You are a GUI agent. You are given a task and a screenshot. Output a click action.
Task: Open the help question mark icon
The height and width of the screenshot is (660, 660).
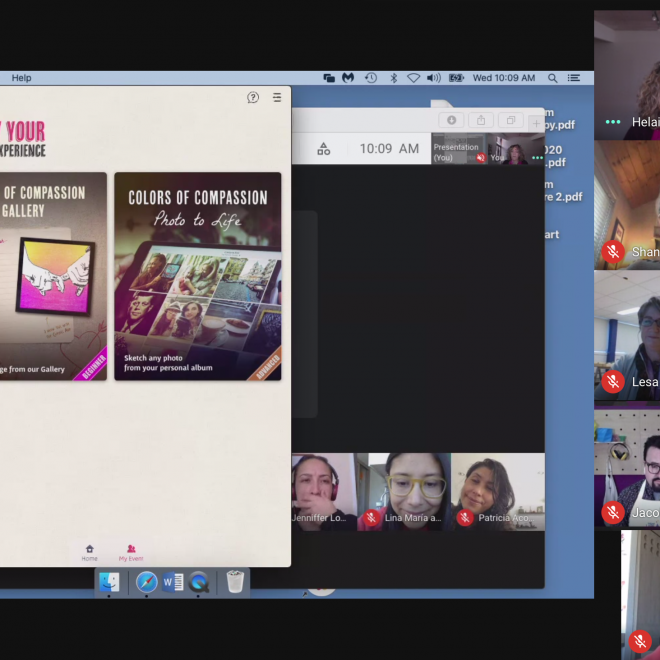point(253,97)
